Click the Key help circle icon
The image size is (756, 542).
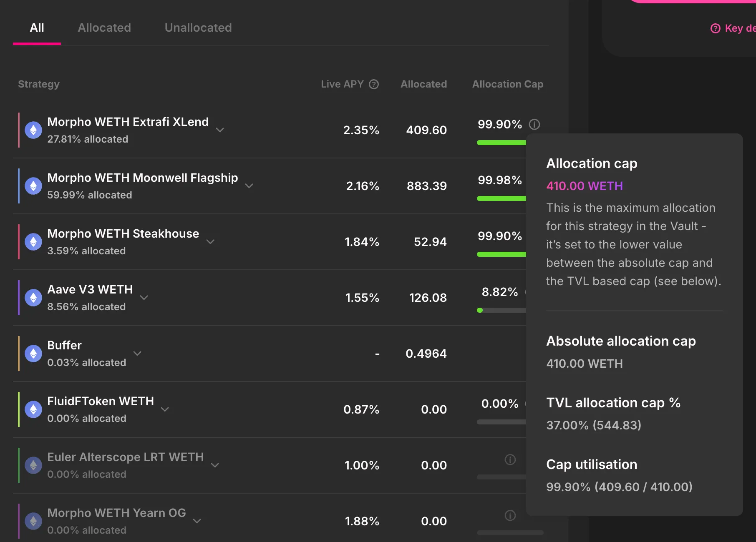[x=715, y=28]
